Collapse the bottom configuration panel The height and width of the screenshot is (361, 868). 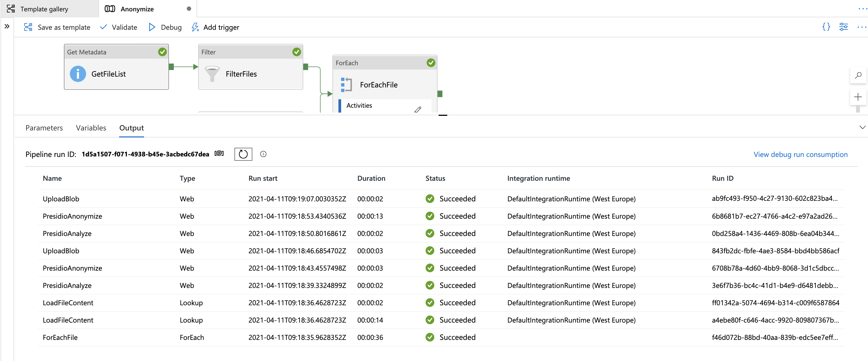click(x=862, y=127)
